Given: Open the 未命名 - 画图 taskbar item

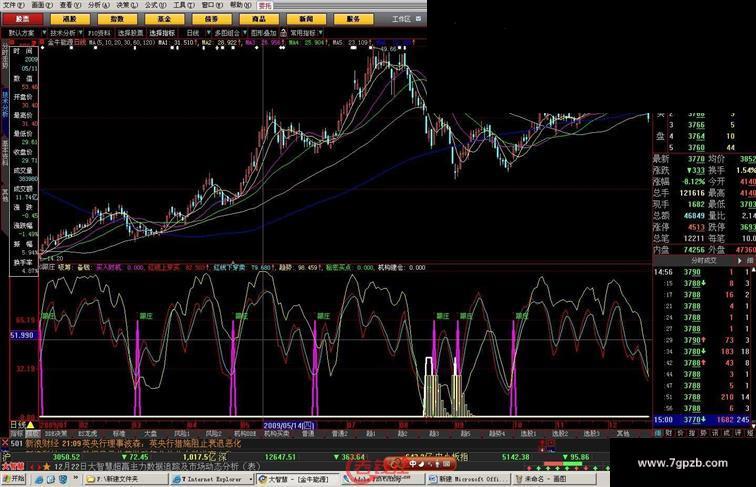Looking at the screenshot, I should coord(554,479).
